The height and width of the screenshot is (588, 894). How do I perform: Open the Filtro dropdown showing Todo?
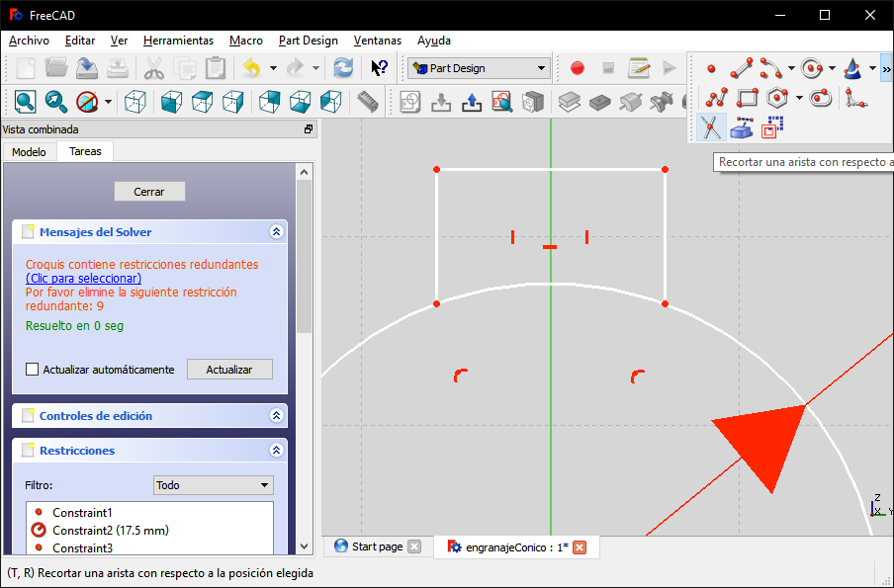click(214, 485)
